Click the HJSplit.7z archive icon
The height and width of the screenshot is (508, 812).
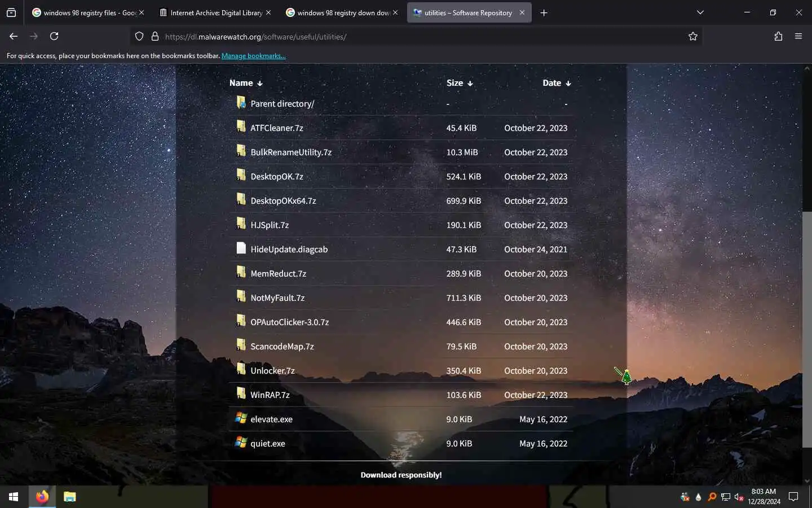pos(241,224)
